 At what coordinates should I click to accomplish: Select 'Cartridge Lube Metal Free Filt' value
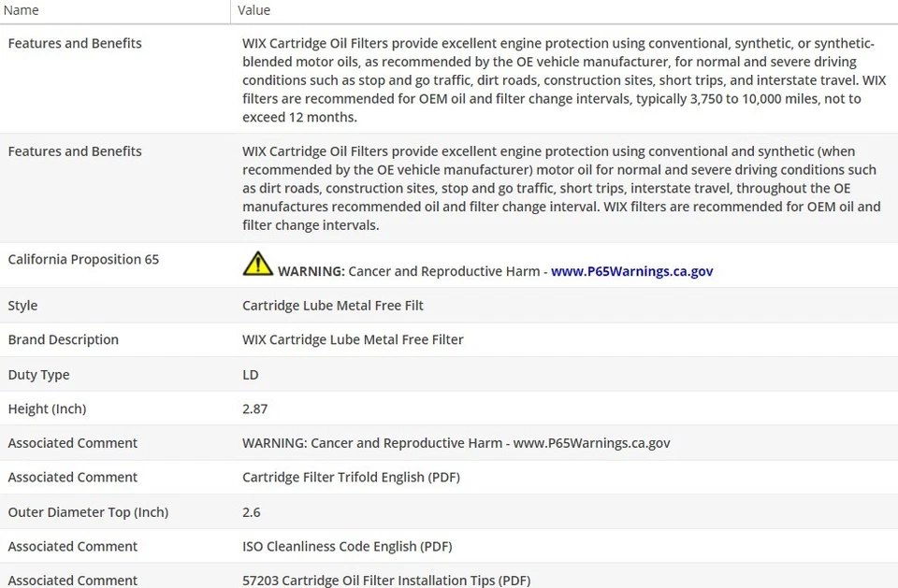333,306
